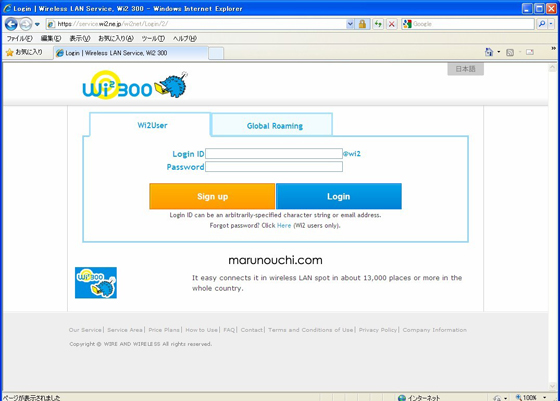Click the Here forgot password link
Viewport: 560px width, 401px height.
coord(284,226)
